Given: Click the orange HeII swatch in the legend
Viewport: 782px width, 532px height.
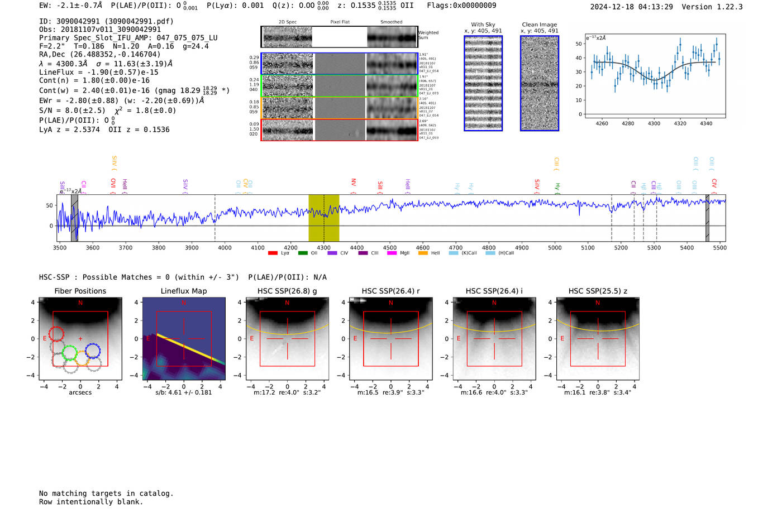Looking at the screenshot, I should click(423, 253).
